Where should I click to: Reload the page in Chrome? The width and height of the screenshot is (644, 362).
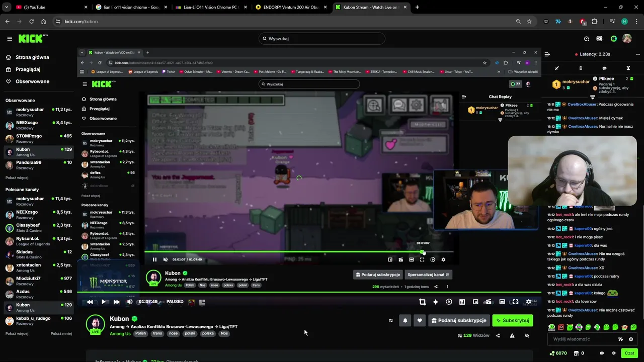click(x=31, y=22)
